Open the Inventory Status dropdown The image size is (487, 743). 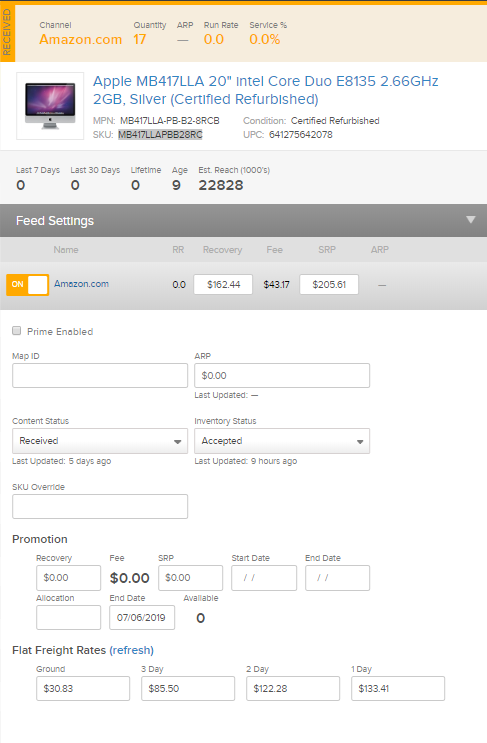(x=282, y=441)
